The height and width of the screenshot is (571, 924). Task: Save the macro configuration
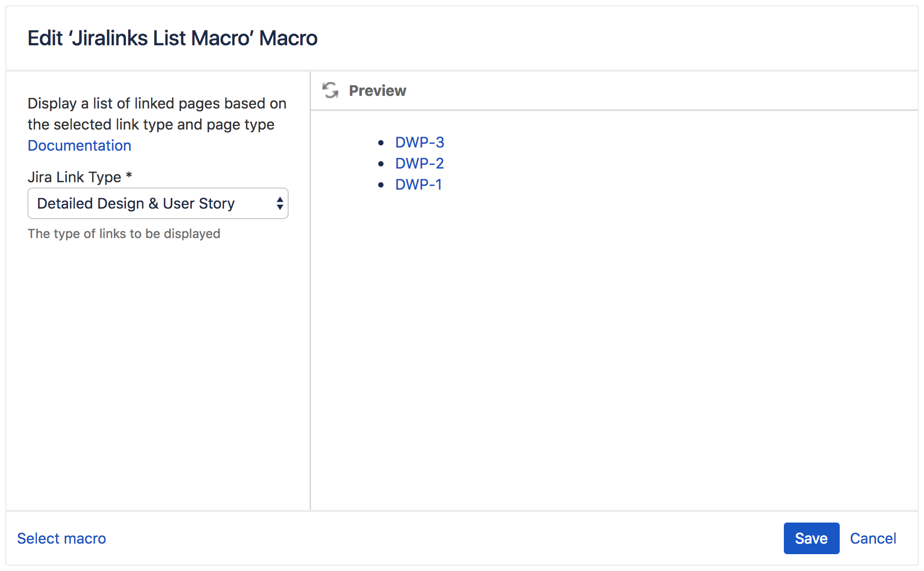pyautogui.click(x=811, y=538)
